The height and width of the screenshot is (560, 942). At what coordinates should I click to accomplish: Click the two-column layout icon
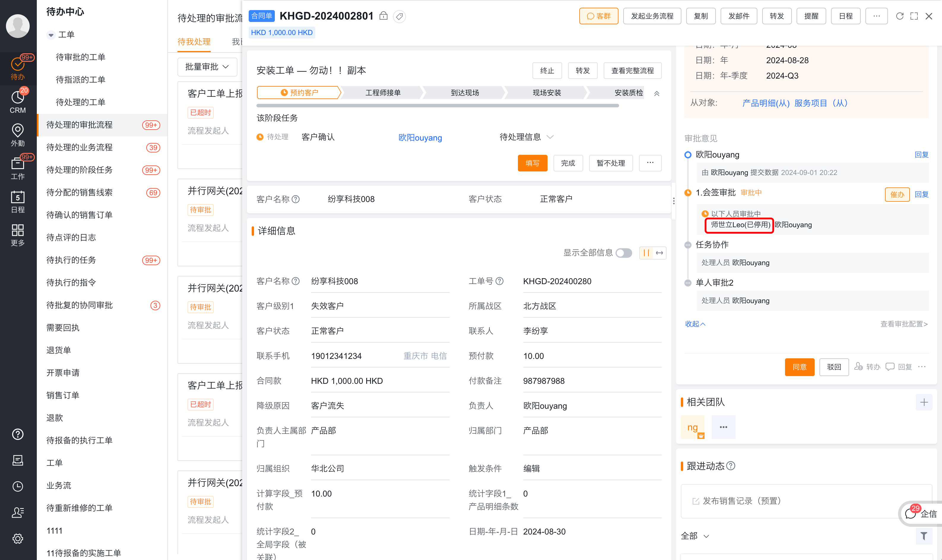646,253
